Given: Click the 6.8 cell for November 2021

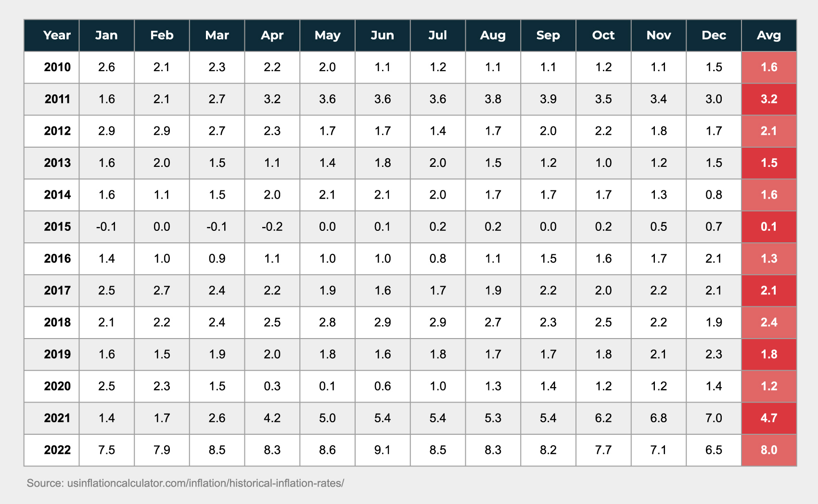Looking at the screenshot, I should point(658,418).
